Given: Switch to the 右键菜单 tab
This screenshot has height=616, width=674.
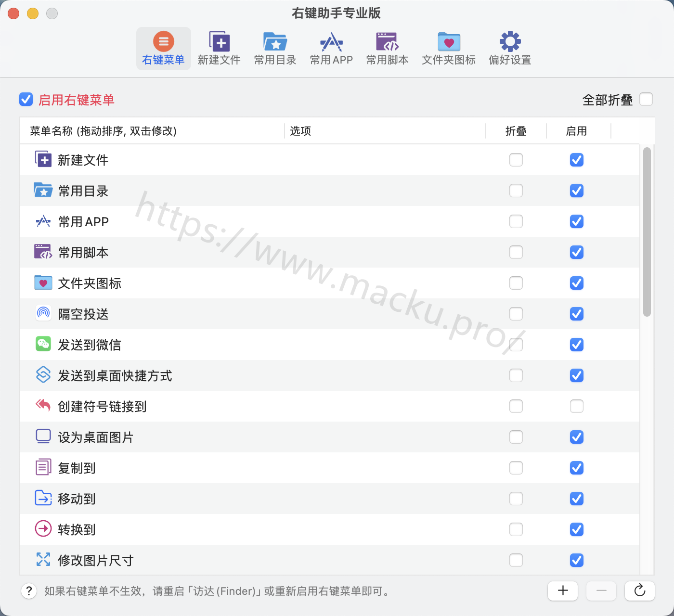Looking at the screenshot, I should [x=163, y=48].
